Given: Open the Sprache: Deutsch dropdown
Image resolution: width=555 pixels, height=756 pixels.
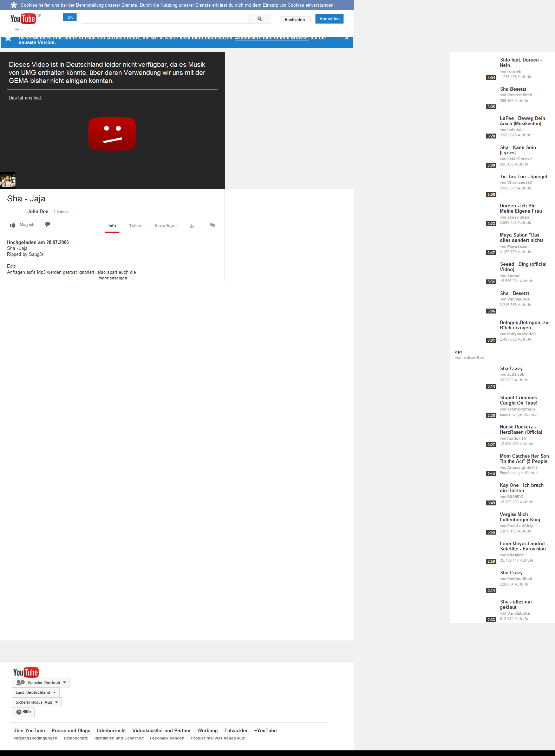Looking at the screenshot, I should 41,683.
